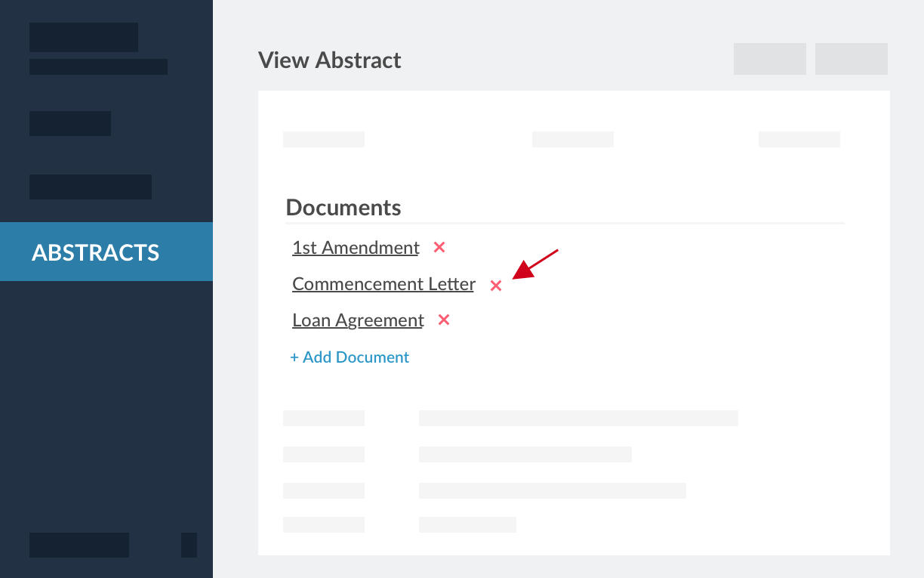Click the thin subtitle bar under the sidebar logo
Viewport: 924px width, 578px height.
[98, 67]
